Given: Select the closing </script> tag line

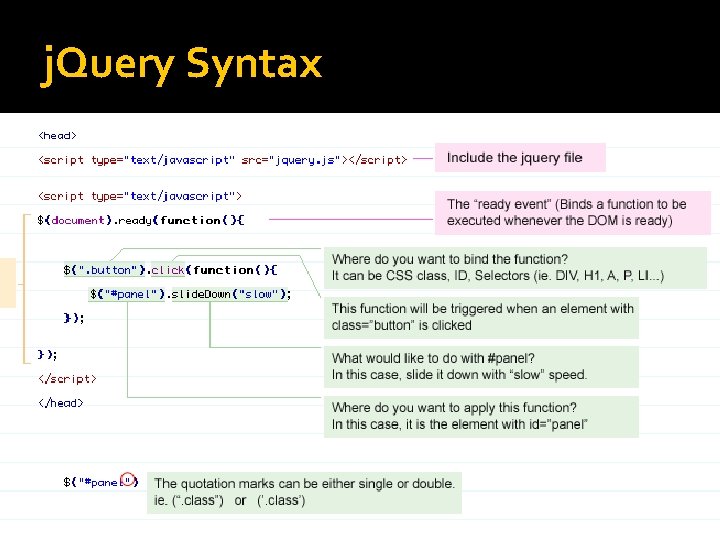Looking at the screenshot, I should click(68, 379).
